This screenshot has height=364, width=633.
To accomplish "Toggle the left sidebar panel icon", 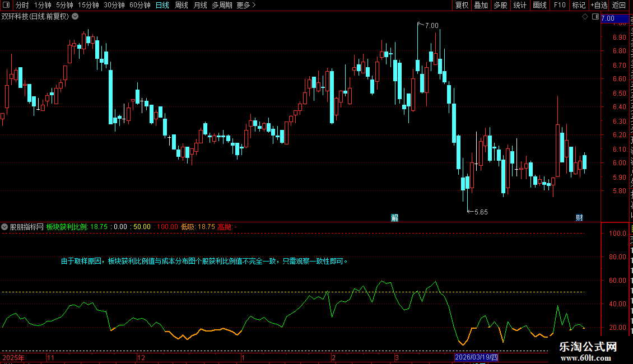I will click(6, 5).
